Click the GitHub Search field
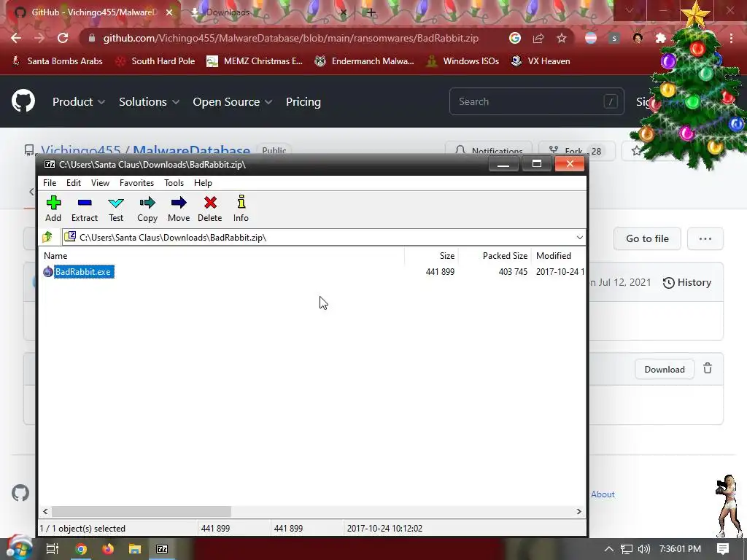 (536, 101)
